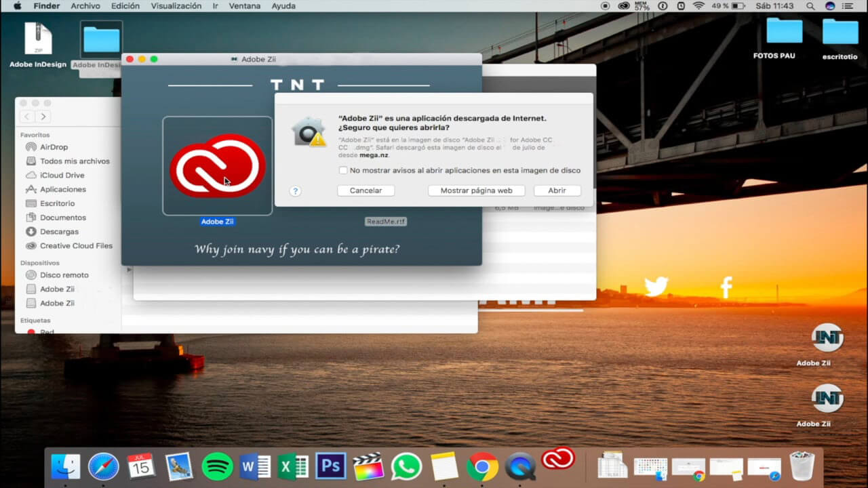The image size is (868, 488).
Task: Open Final Cut Pro from the dock
Action: click(368, 466)
